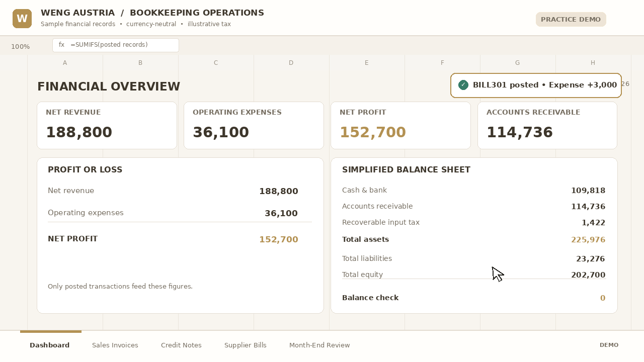
Task: Select column E header
Action: pyautogui.click(x=367, y=63)
